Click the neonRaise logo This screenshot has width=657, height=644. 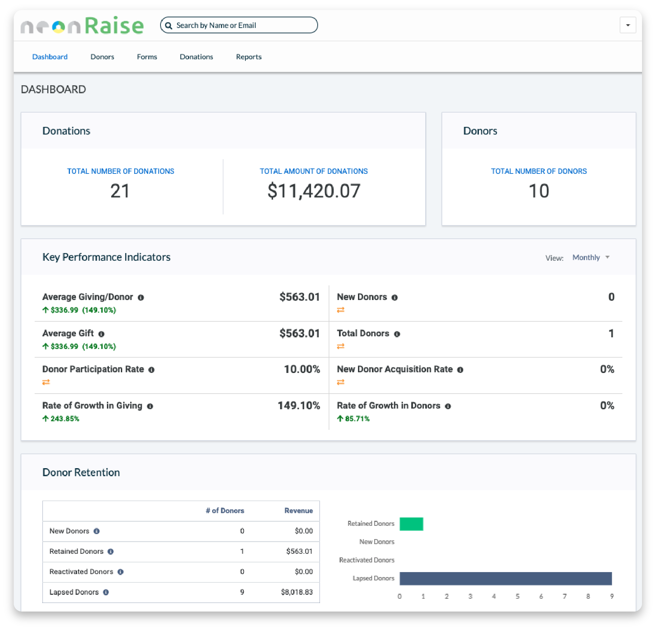[x=82, y=25]
